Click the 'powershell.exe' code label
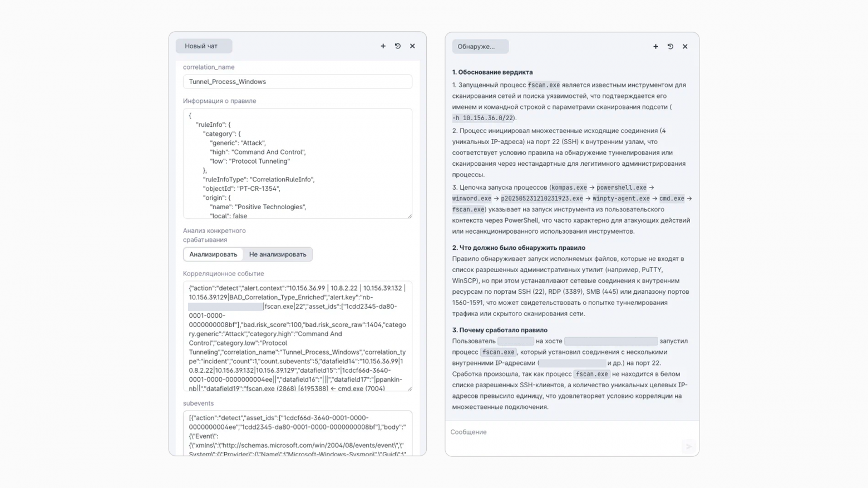 [622, 188]
